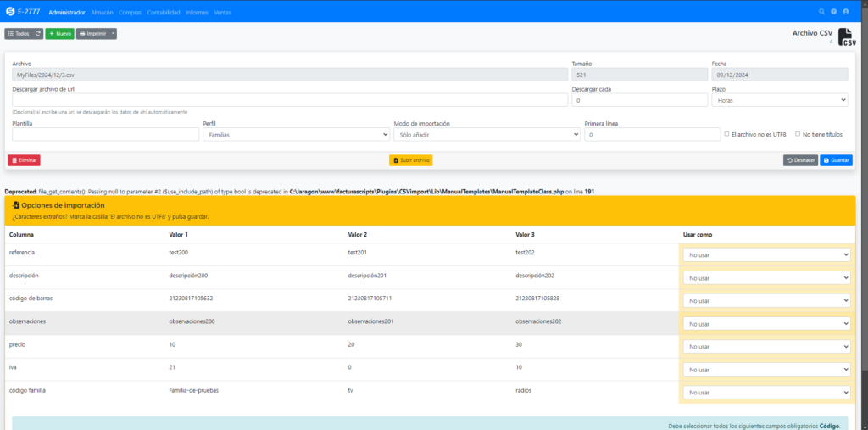The height and width of the screenshot is (430, 868).
Task: Click the search magnifier icon in navbar
Action: point(821,12)
